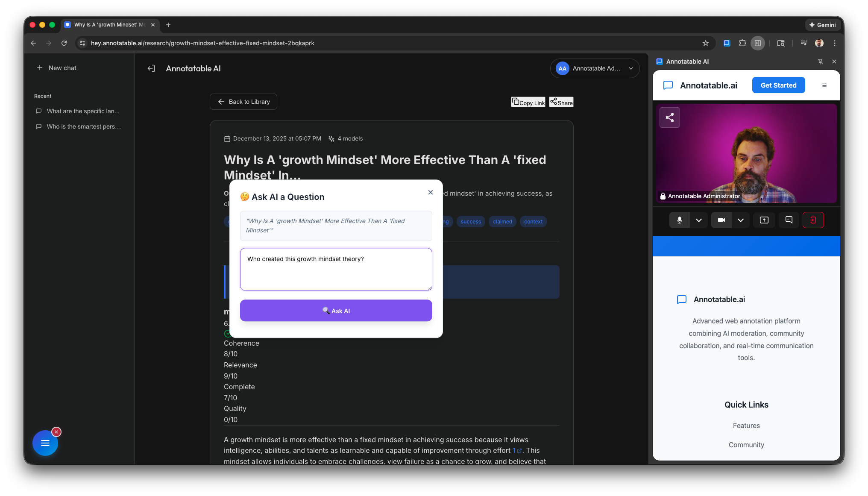Open the chat panel in the video call
Image resolution: width=868 pixels, height=496 pixels.
point(789,220)
